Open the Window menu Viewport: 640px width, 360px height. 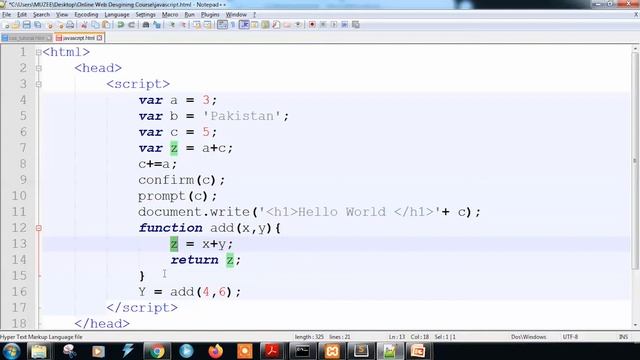[x=236, y=14]
